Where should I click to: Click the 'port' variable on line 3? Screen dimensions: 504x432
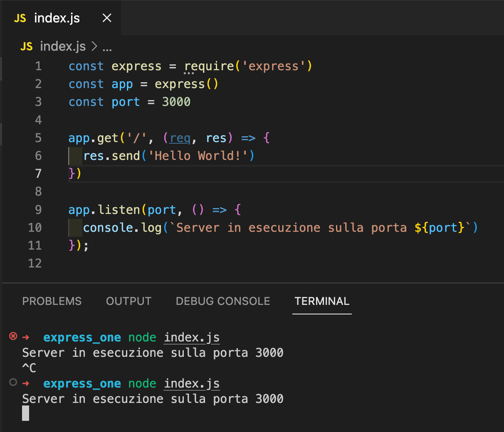point(126,102)
